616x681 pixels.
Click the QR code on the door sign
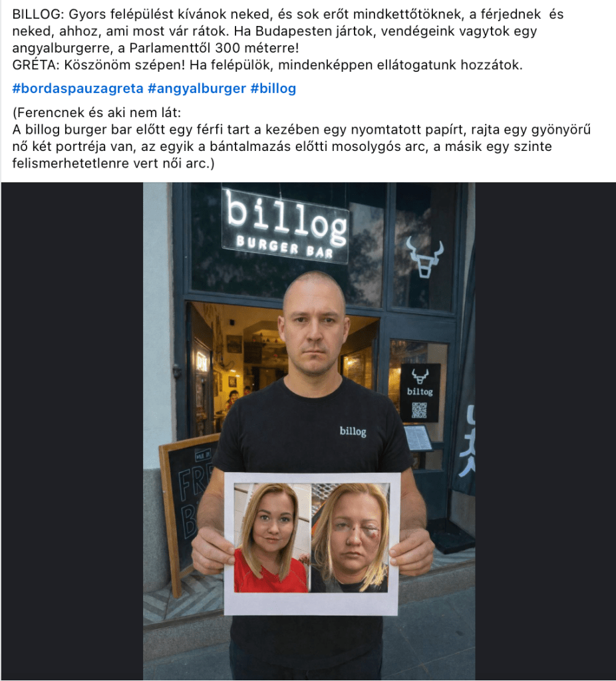tap(419, 410)
